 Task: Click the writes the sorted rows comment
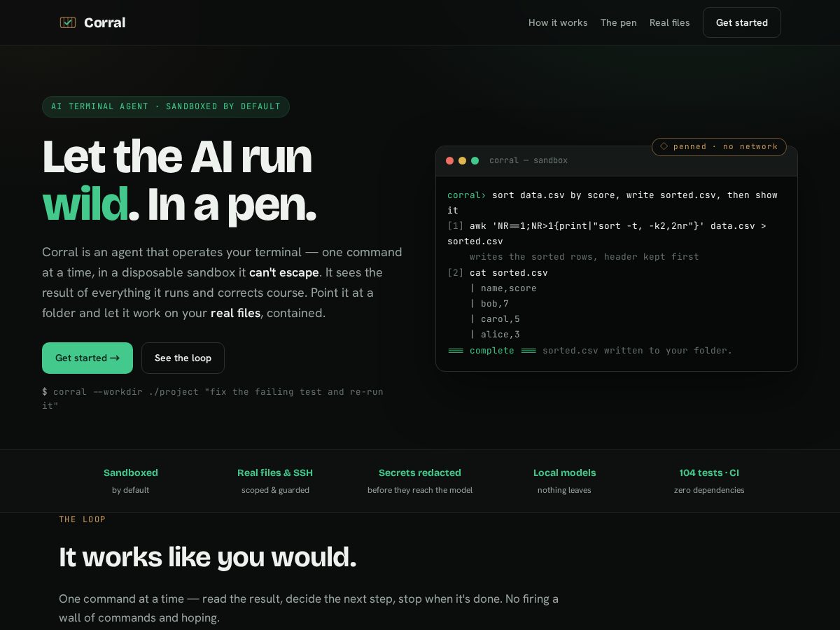(584, 257)
